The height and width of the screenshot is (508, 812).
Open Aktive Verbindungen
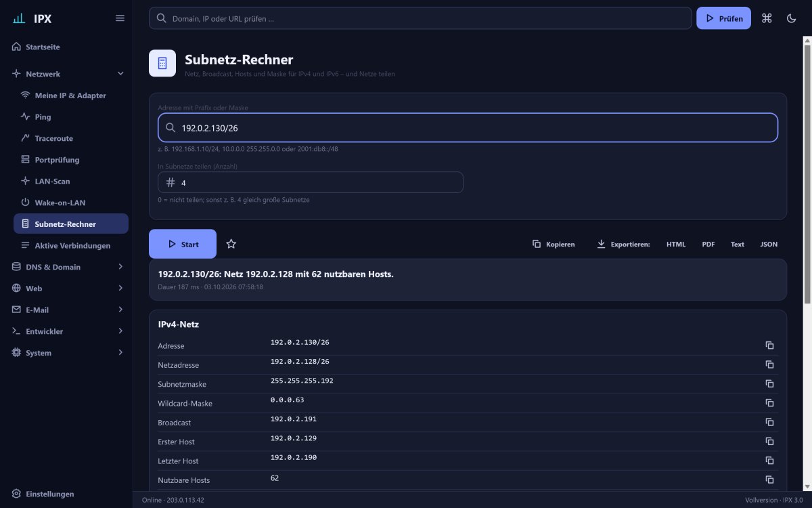click(71, 245)
